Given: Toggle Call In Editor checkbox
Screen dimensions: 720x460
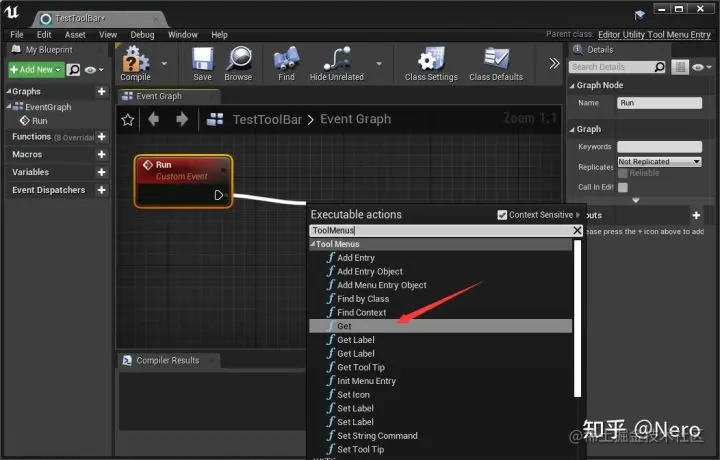Looking at the screenshot, I should pos(623,187).
